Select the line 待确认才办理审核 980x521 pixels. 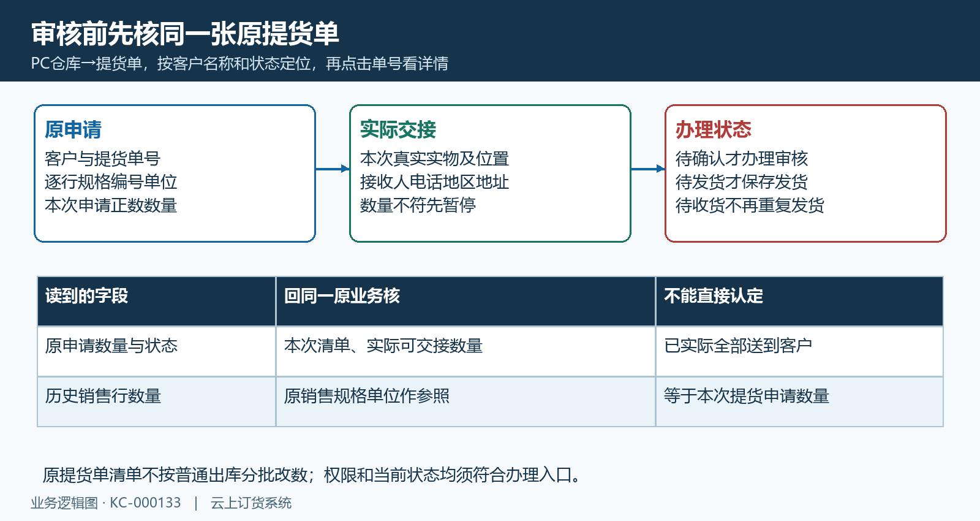point(742,159)
